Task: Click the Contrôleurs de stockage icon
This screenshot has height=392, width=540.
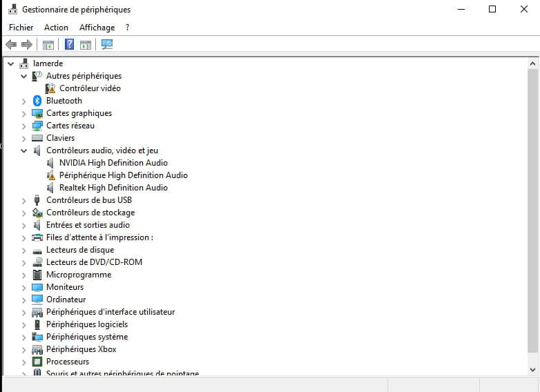Action: click(37, 213)
